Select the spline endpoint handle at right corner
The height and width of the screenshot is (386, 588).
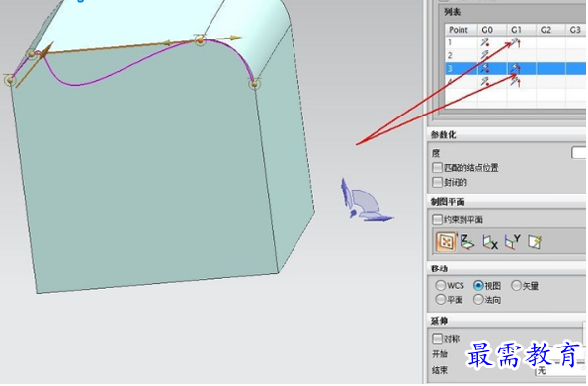[x=254, y=83]
